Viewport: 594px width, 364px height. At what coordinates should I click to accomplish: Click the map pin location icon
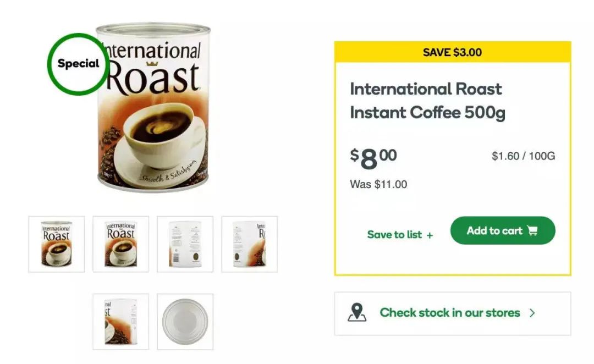[x=357, y=312]
